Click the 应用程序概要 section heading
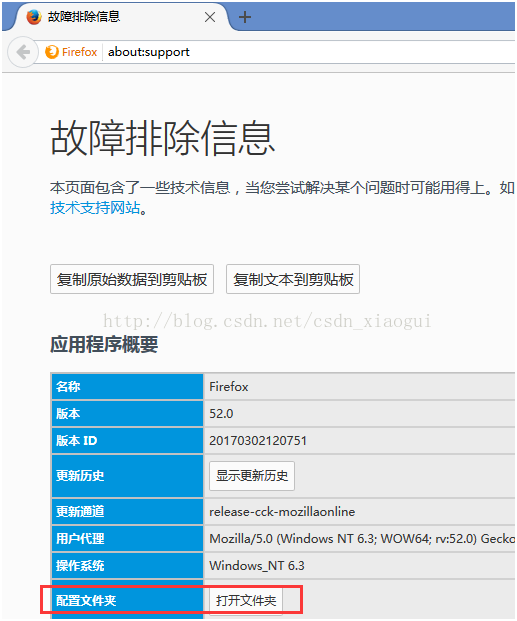 (x=104, y=344)
